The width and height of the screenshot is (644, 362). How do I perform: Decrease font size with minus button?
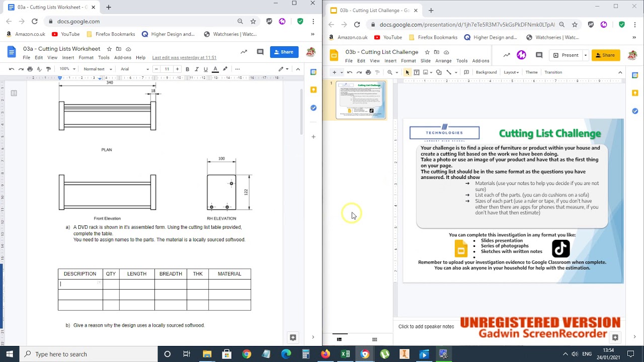(x=156, y=69)
